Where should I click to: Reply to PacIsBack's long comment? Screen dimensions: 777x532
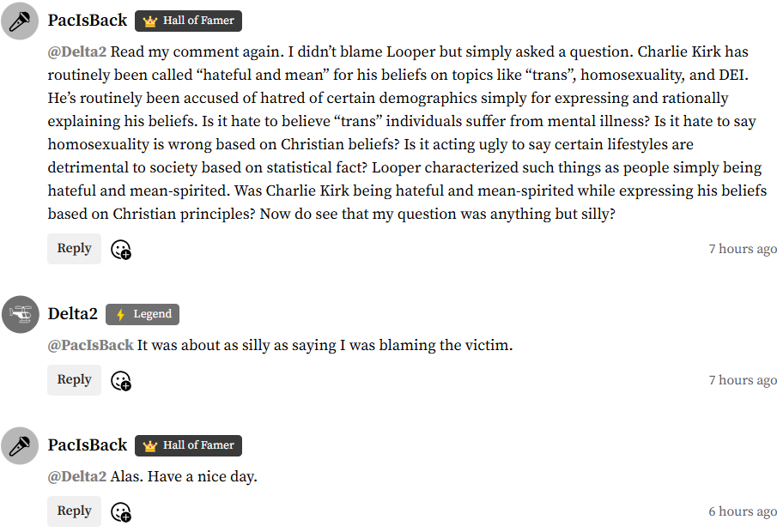[x=74, y=249]
